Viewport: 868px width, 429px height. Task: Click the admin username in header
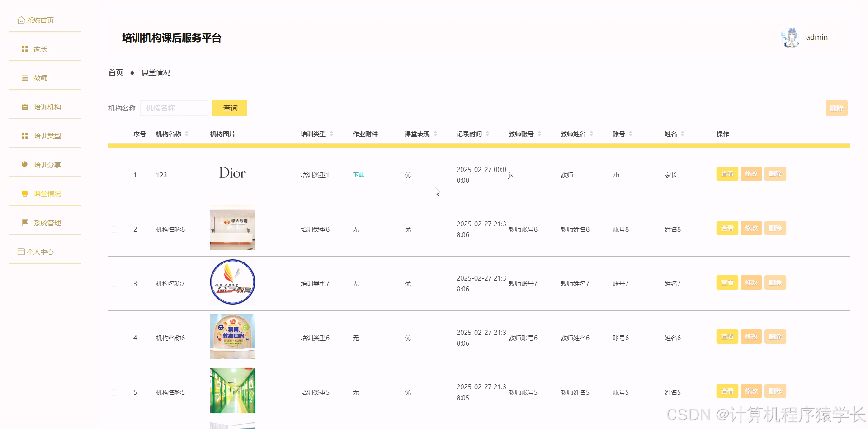point(816,37)
